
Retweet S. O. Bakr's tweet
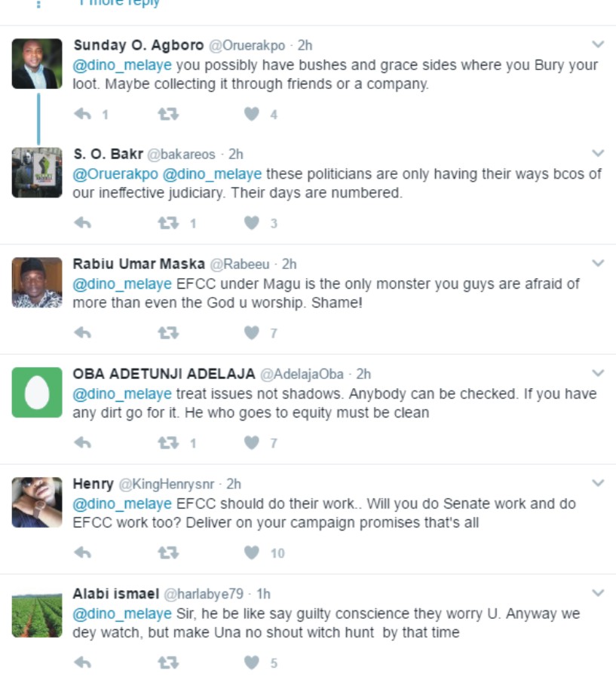point(168,223)
